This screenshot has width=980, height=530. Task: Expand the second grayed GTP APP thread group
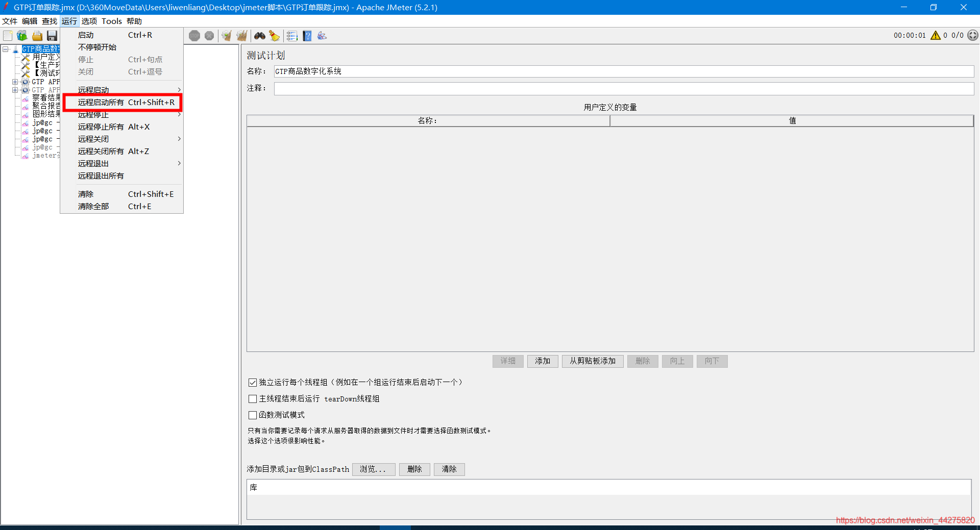pos(15,90)
